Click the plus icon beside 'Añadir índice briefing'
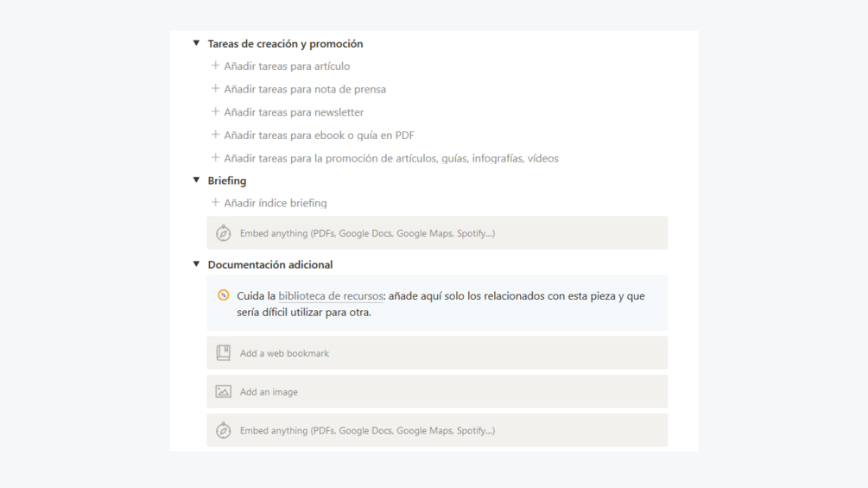This screenshot has width=868, height=488. [x=216, y=203]
